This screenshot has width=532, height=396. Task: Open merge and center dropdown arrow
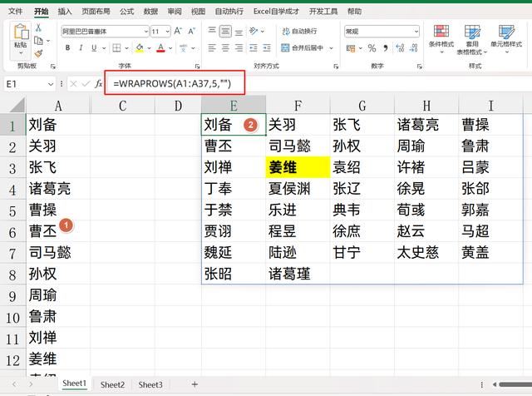click(x=331, y=48)
